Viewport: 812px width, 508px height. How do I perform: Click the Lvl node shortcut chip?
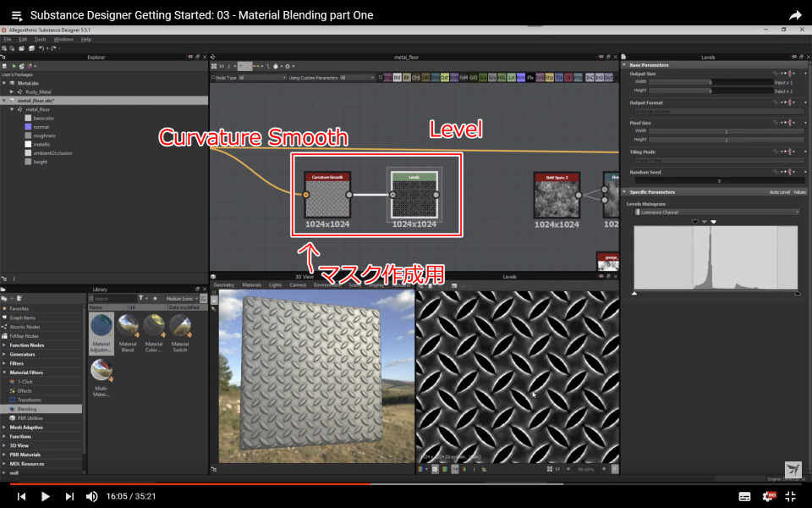pyautogui.click(x=511, y=78)
